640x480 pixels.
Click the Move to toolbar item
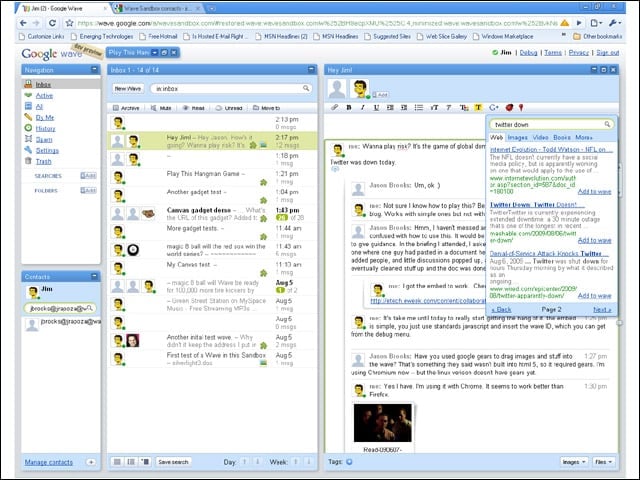267,108
